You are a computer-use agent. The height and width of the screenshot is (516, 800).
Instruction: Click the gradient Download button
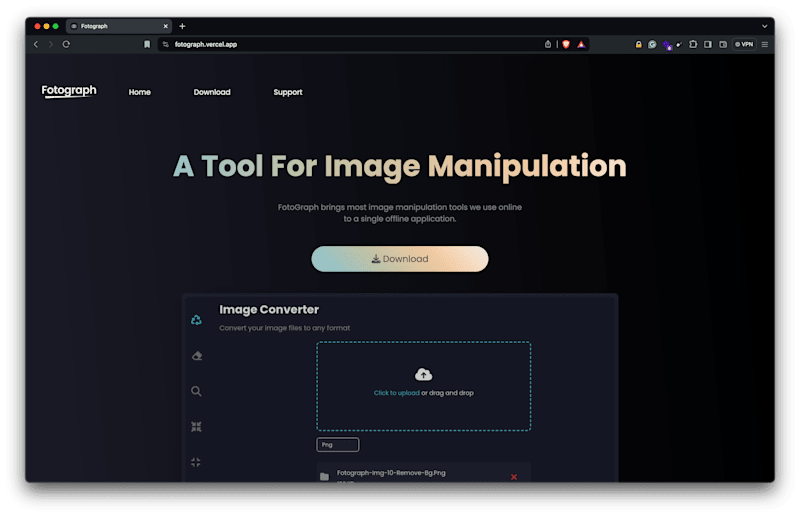399,259
